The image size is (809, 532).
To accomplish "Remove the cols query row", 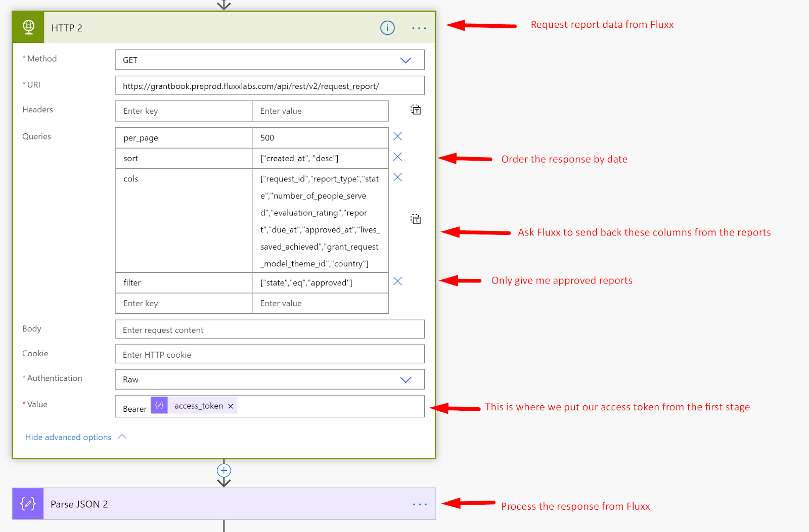I will click(398, 177).
